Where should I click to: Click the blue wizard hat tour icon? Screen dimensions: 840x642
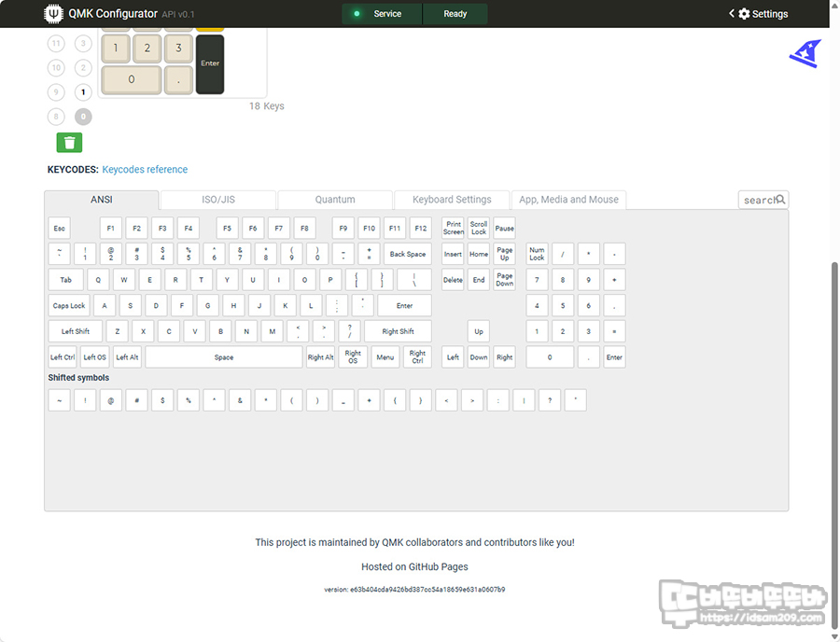point(805,53)
